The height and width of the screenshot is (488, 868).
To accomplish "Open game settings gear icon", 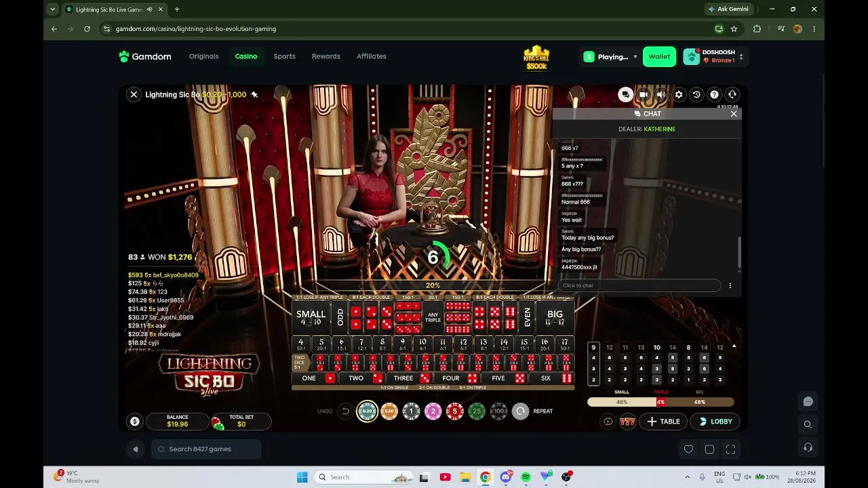I will (679, 94).
